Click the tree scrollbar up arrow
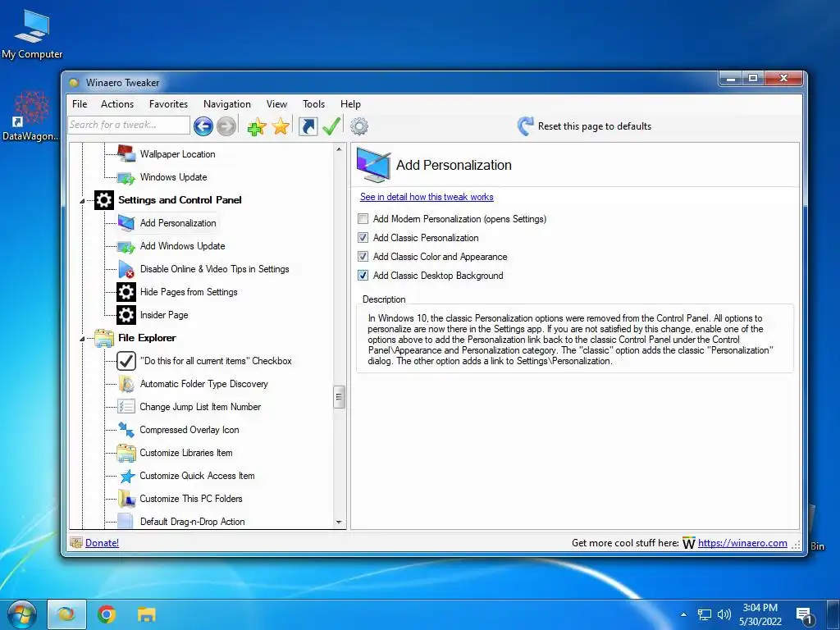 339,149
